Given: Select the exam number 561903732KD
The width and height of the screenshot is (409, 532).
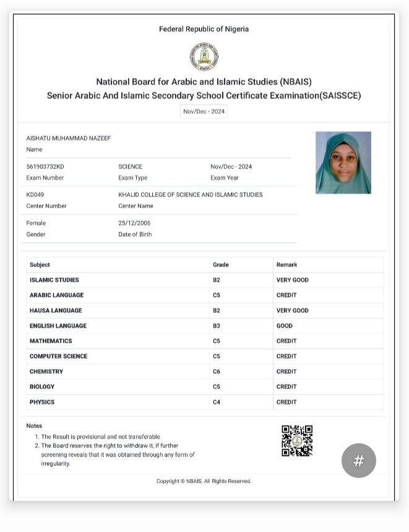Looking at the screenshot, I should (45, 167).
